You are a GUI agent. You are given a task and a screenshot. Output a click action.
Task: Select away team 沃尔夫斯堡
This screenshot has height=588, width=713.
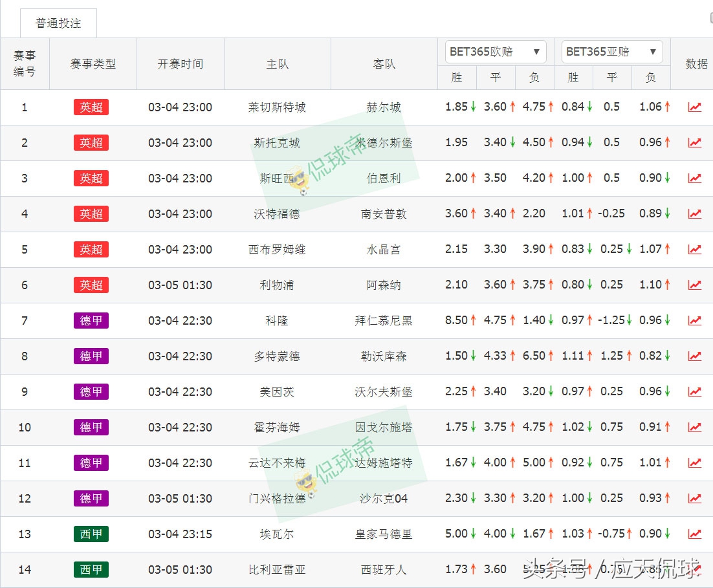coord(383,391)
